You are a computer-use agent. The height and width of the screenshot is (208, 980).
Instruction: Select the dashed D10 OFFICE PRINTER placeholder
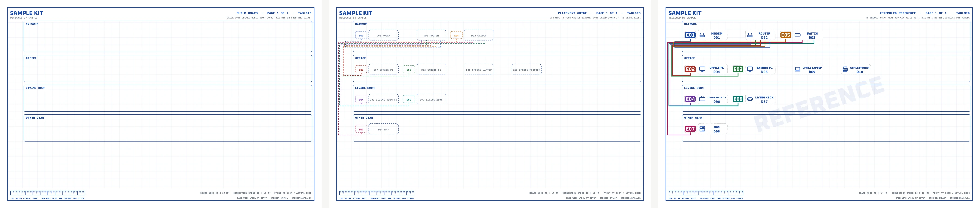526,70
